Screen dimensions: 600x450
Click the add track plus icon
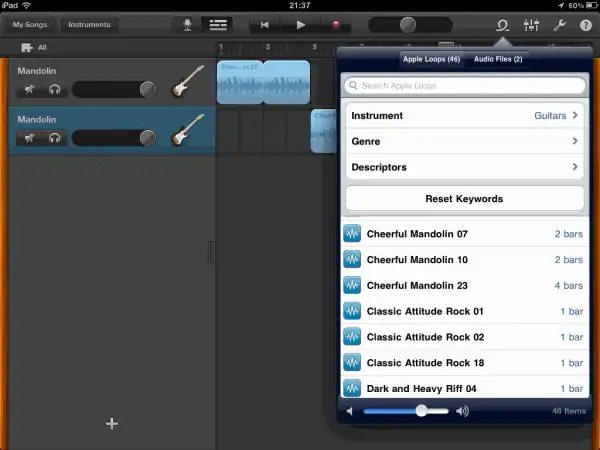tap(112, 424)
